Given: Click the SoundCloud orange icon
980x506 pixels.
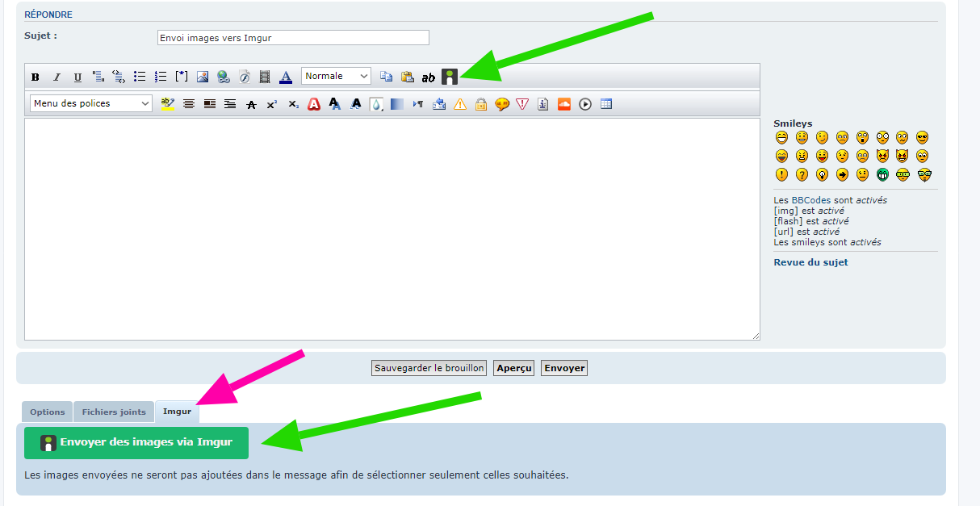Looking at the screenshot, I should click(564, 104).
